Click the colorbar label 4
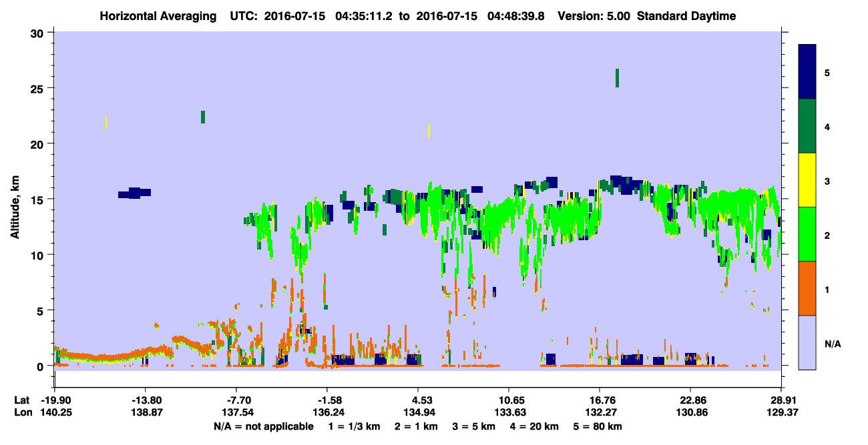 (x=827, y=126)
